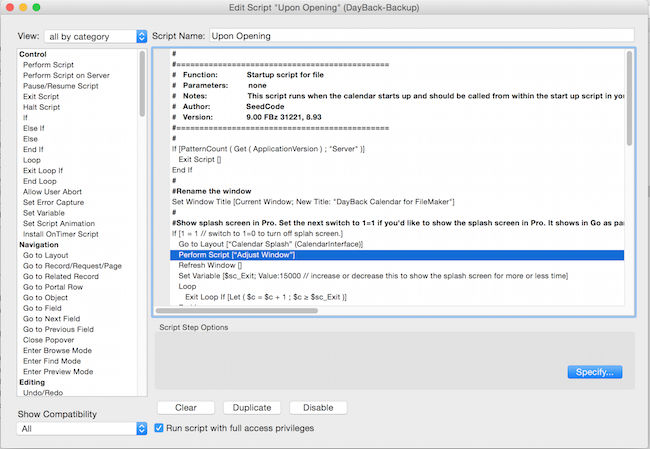
Task: Select the 'Allow User Abort' step
Action: (x=52, y=192)
